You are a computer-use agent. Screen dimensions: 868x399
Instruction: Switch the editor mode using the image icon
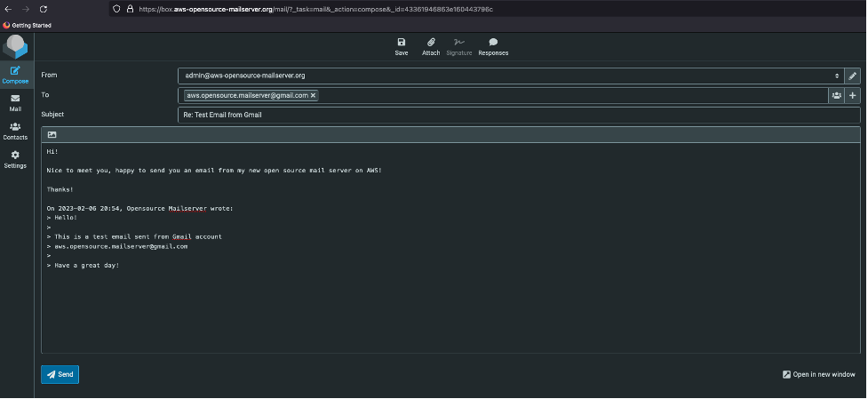click(x=52, y=134)
